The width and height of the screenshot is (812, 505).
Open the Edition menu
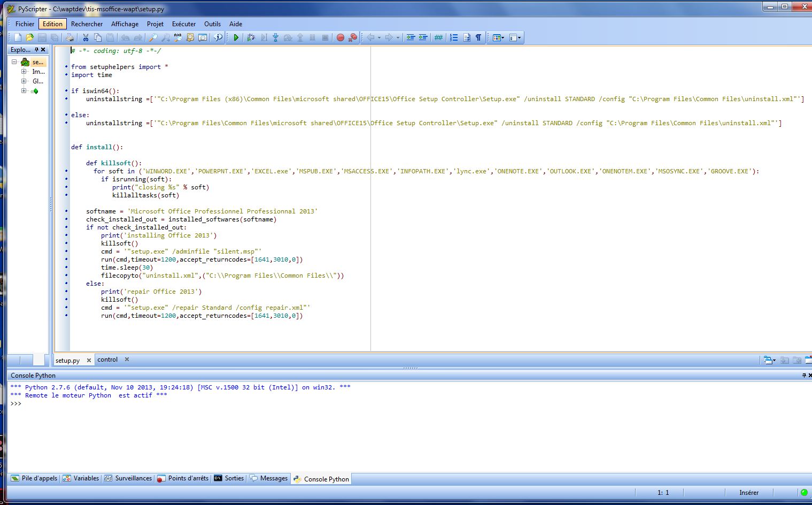coord(52,24)
